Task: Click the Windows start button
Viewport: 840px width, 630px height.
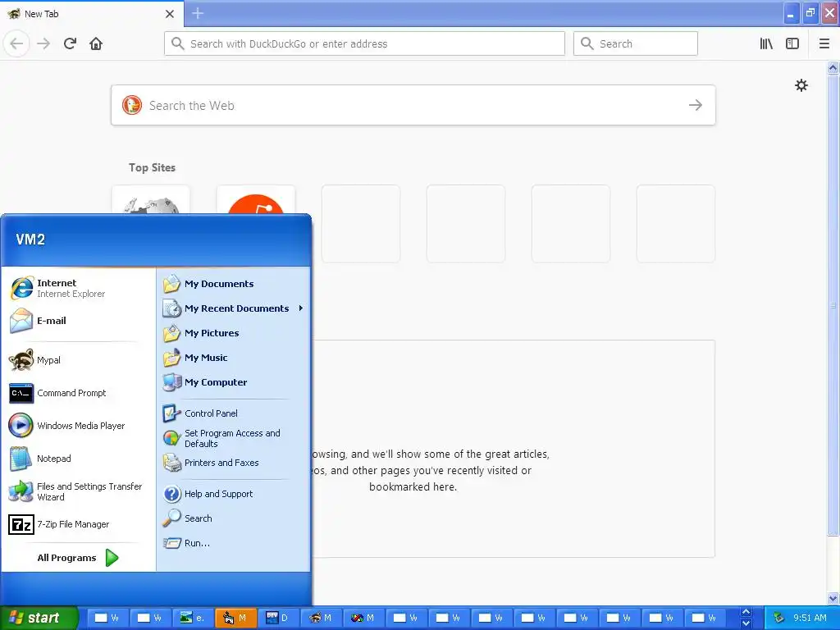Action: [x=39, y=618]
